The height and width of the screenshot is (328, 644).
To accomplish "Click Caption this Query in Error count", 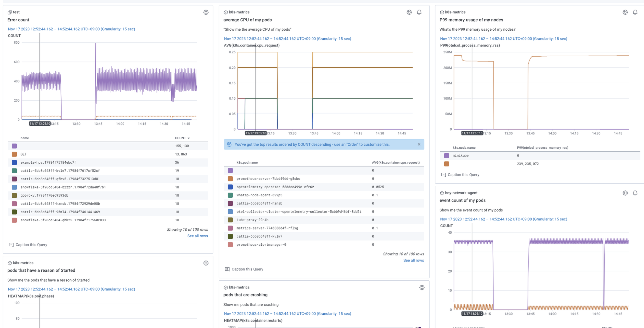I will 31,245.
